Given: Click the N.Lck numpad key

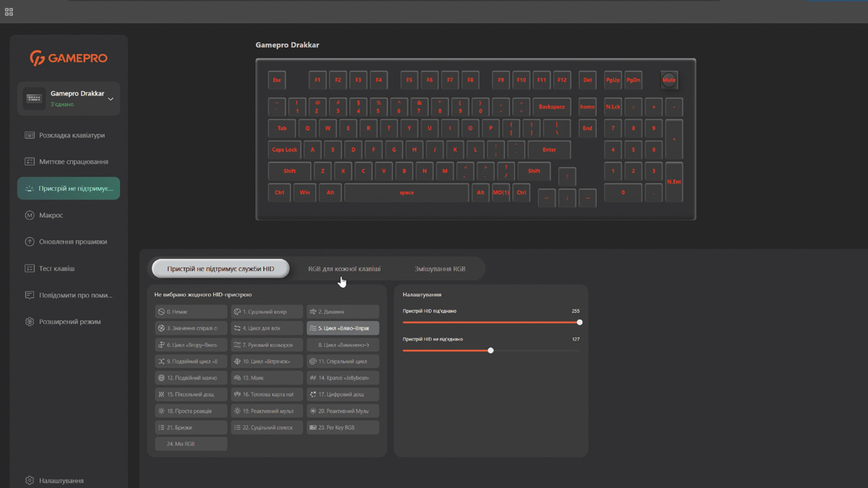Looking at the screenshot, I should [613, 107].
